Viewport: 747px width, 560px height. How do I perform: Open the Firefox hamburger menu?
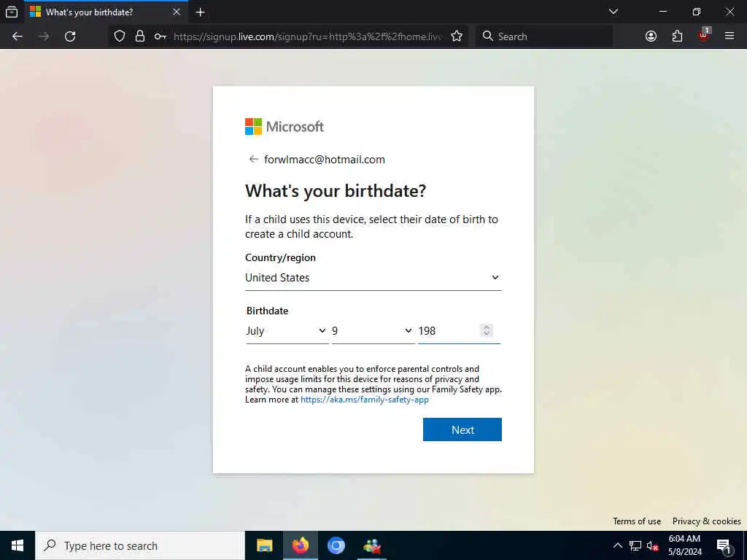click(x=729, y=36)
